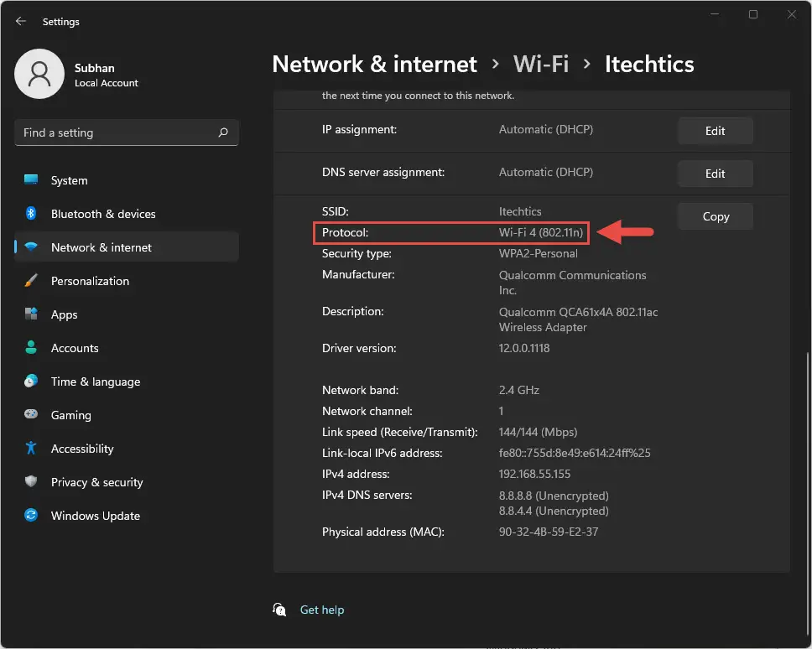Click the search magnifier icon
Screen dimensions: 812x649
pos(222,132)
